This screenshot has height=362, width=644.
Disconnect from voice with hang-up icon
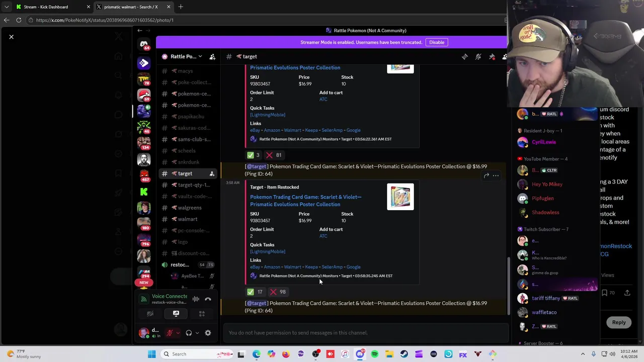point(208,299)
